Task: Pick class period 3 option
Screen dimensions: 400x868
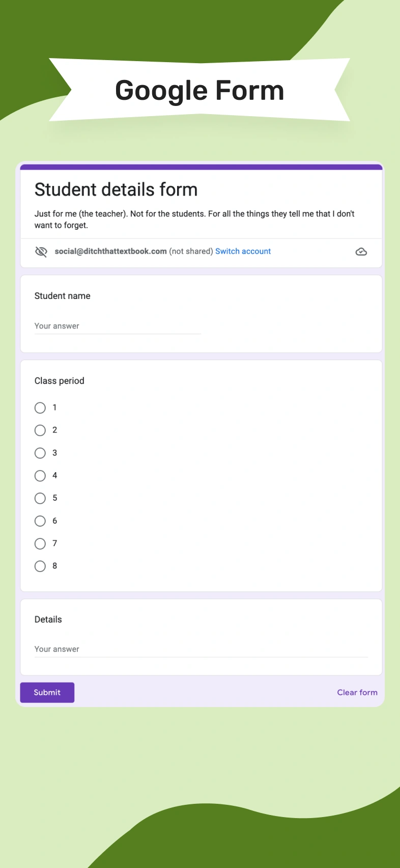Action: click(40, 453)
